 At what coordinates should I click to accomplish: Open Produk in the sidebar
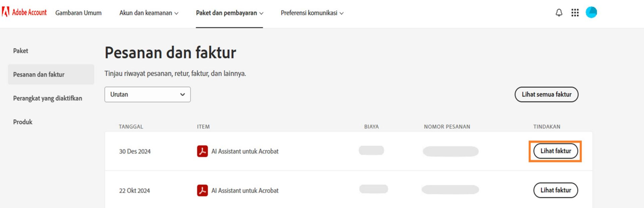pos(23,122)
